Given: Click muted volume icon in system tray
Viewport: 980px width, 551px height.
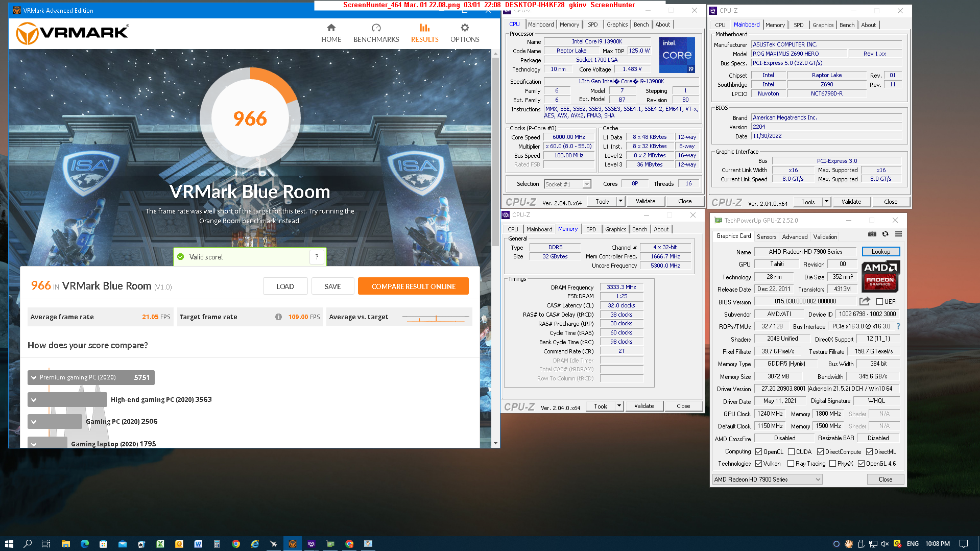Looking at the screenshot, I should click(885, 543).
